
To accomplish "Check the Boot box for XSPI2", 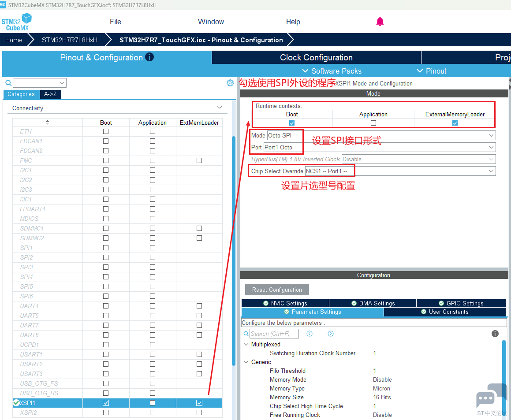I will pyautogui.click(x=105, y=413).
